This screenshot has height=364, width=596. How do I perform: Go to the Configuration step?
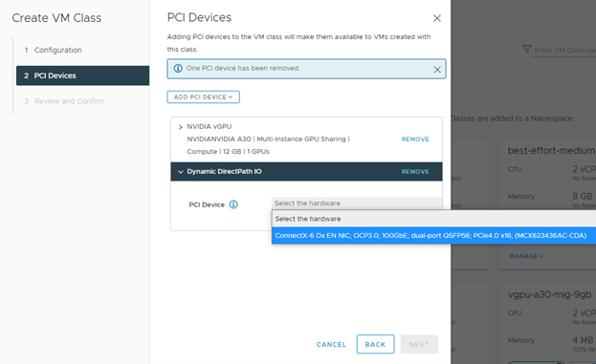click(57, 50)
